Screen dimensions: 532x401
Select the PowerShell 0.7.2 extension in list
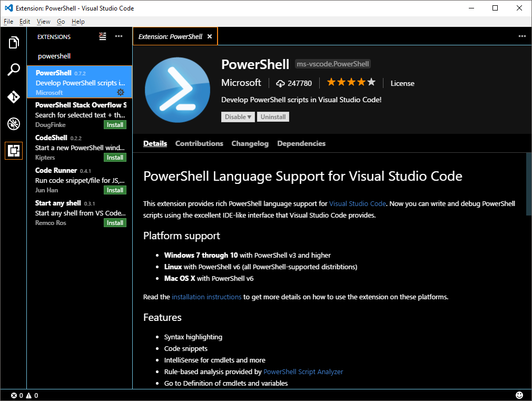point(80,82)
